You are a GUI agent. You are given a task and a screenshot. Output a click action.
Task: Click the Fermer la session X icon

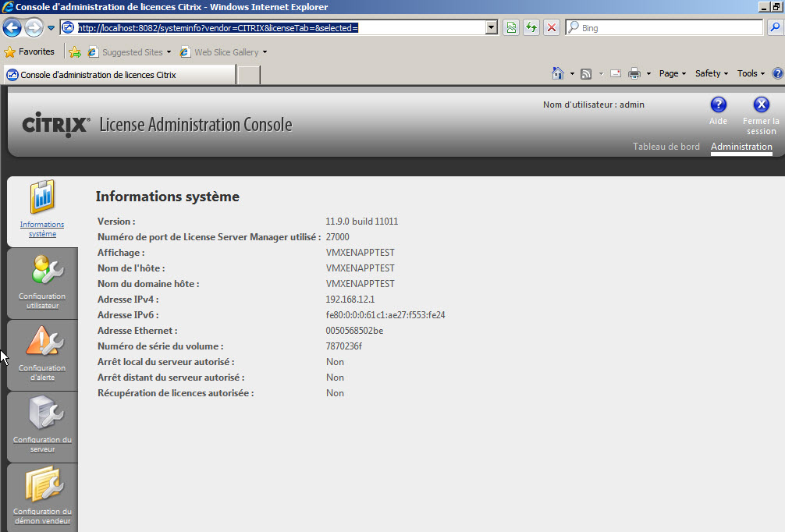pos(761,105)
